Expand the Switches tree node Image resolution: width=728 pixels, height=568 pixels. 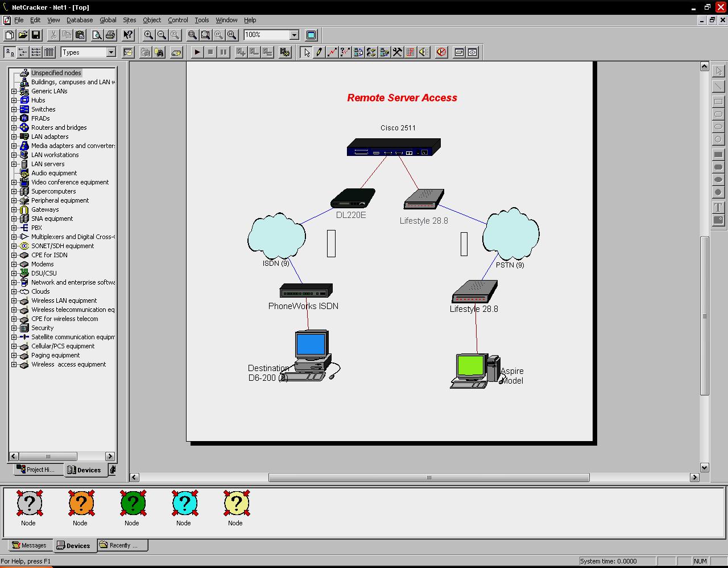point(14,109)
